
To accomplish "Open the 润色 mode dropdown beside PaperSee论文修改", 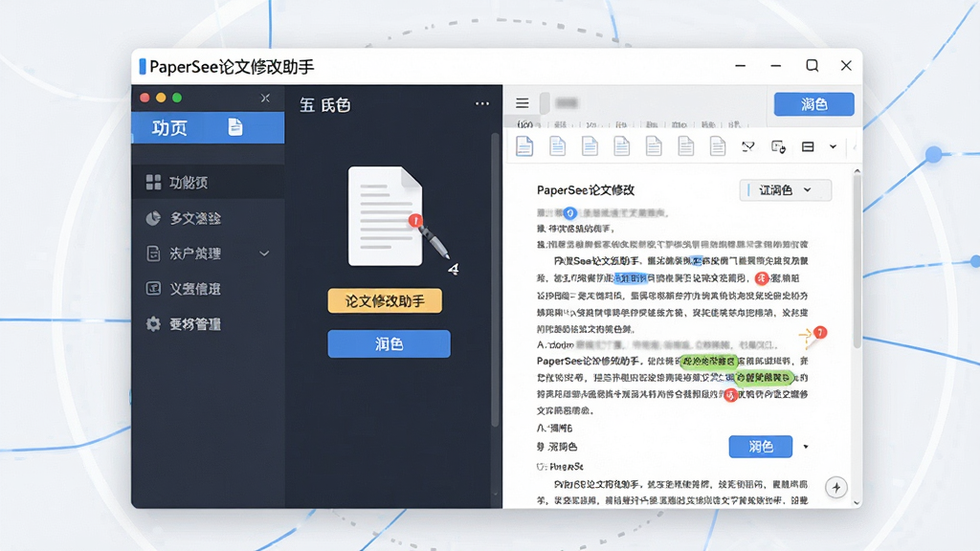I will tap(786, 190).
